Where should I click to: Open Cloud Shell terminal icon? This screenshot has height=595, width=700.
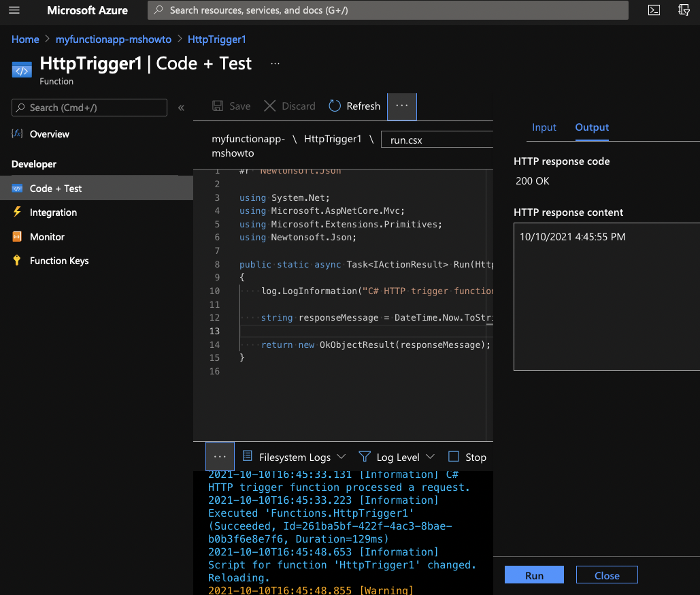pos(654,10)
